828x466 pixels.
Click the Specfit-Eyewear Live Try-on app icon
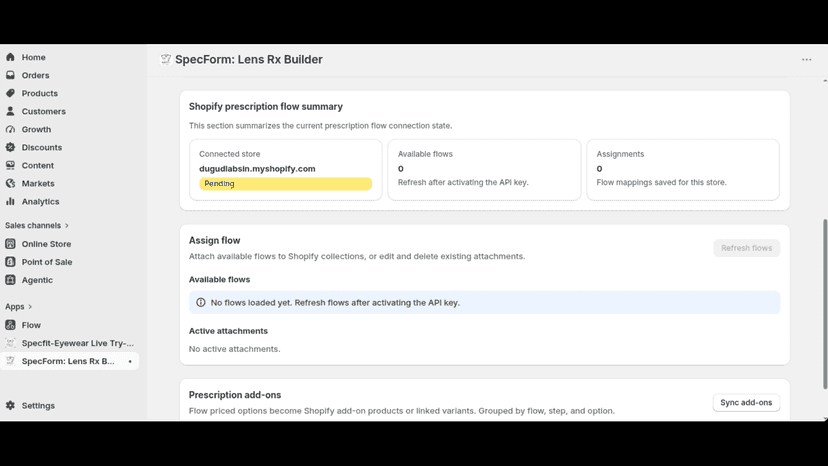pos(10,343)
